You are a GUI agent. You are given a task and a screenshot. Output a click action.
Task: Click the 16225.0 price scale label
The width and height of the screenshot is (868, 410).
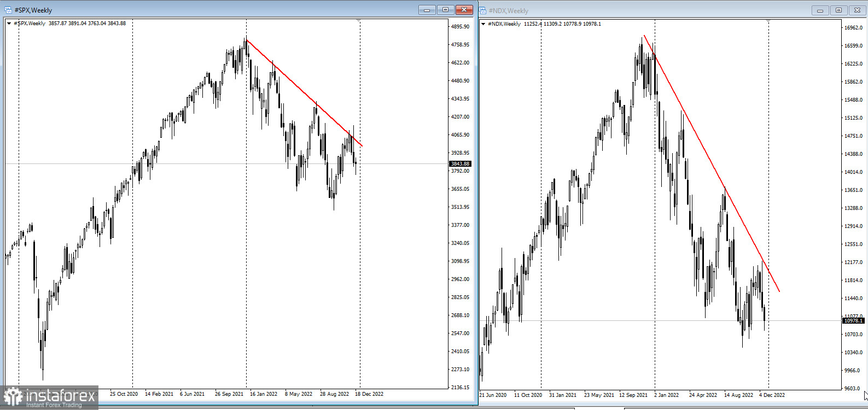coord(853,64)
